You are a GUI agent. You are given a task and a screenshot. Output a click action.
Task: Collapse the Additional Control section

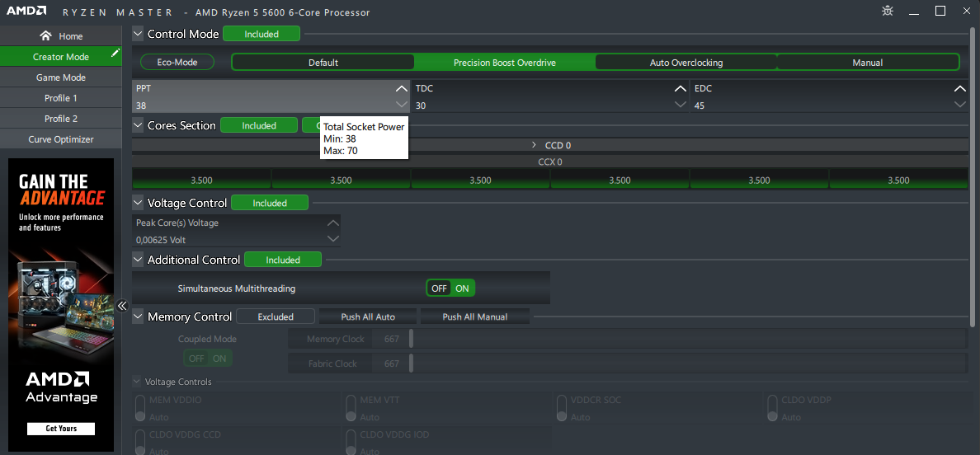pos(138,260)
